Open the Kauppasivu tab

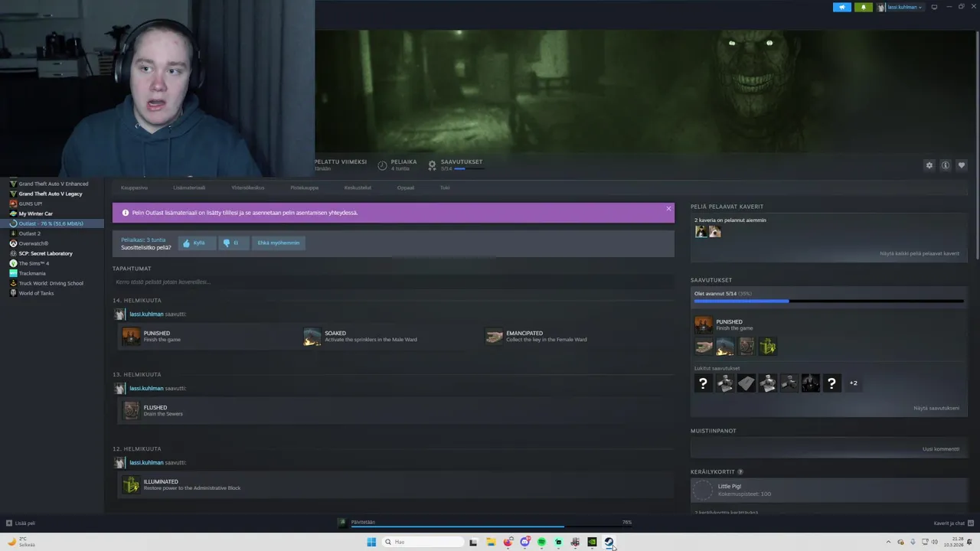[134, 187]
